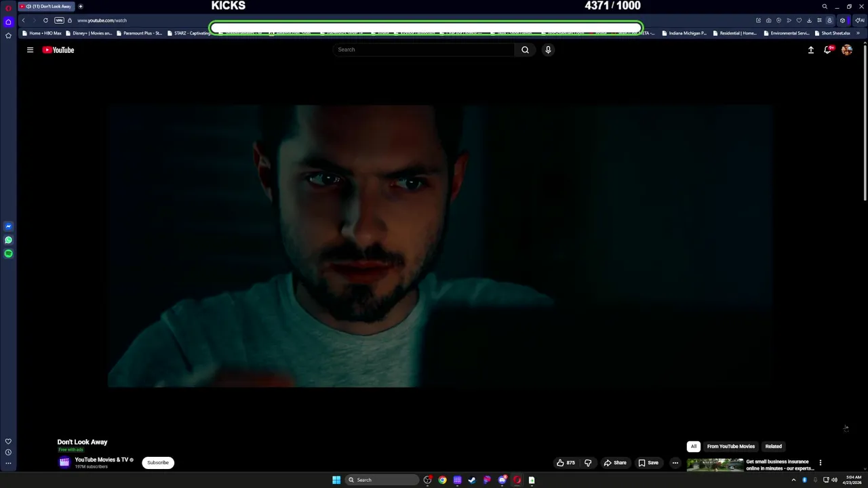Go to the YouTube home logo
The height and width of the screenshot is (488, 868).
point(58,49)
